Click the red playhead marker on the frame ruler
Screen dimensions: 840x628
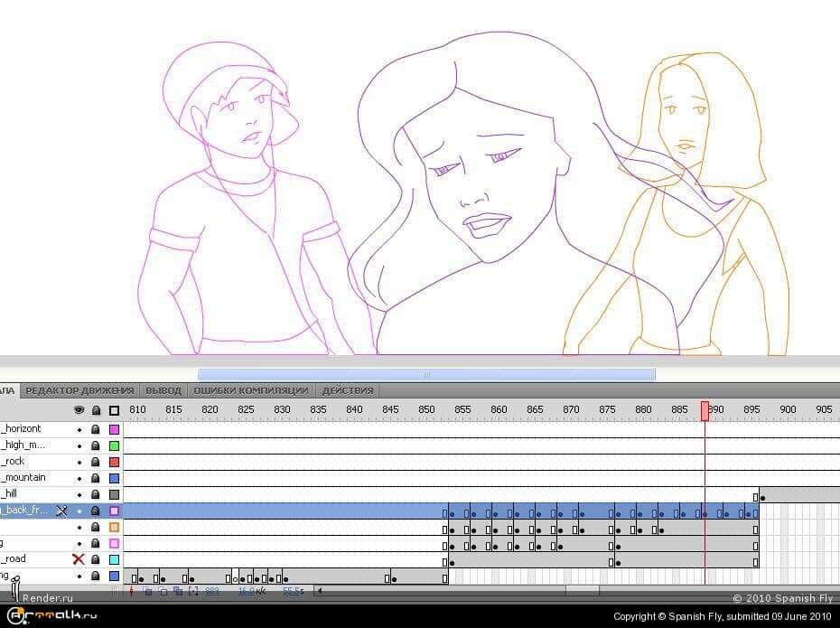tap(705, 411)
